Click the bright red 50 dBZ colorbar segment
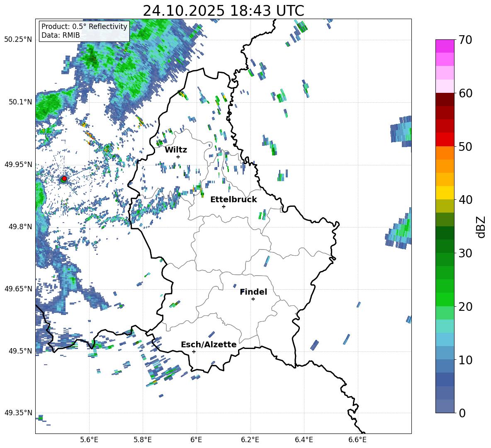Image resolution: width=491 pixels, height=448 pixels. pos(445,139)
